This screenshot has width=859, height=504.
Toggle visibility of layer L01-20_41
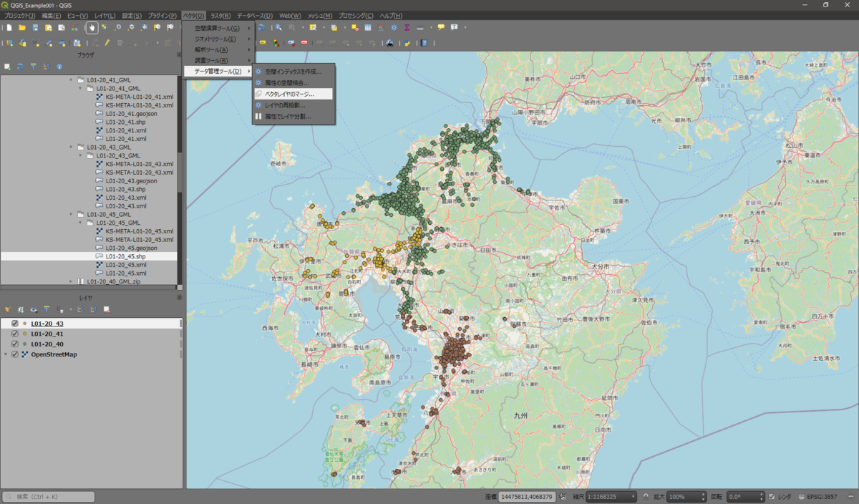pyautogui.click(x=14, y=334)
